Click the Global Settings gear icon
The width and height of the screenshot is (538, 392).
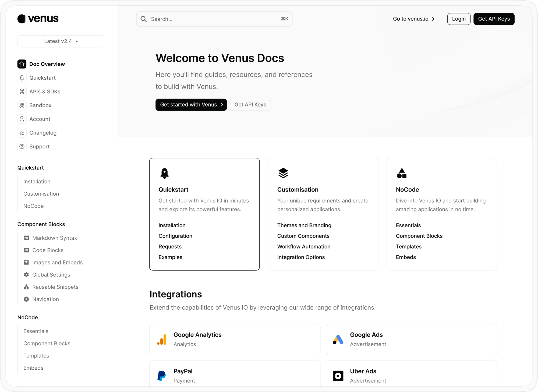coord(26,275)
